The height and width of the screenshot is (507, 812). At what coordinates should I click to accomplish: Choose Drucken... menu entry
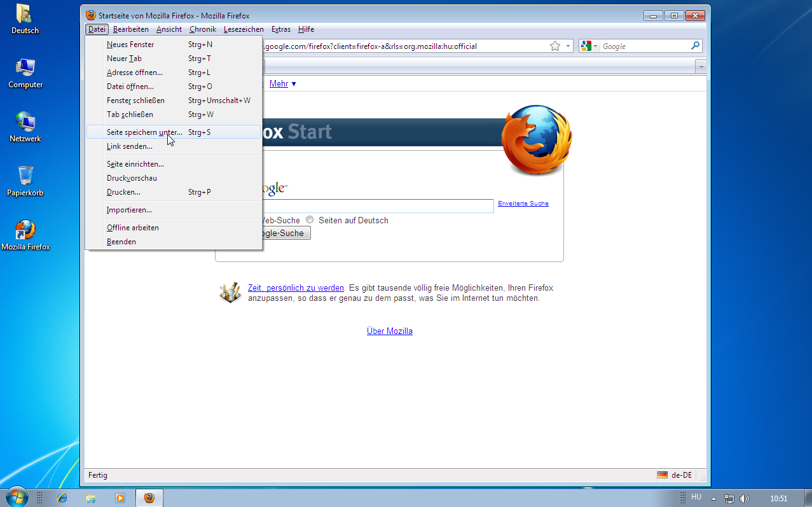click(174, 192)
